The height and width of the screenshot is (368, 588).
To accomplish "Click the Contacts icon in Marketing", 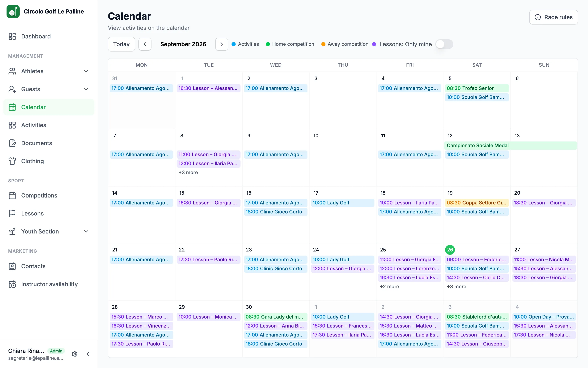I will point(12,266).
